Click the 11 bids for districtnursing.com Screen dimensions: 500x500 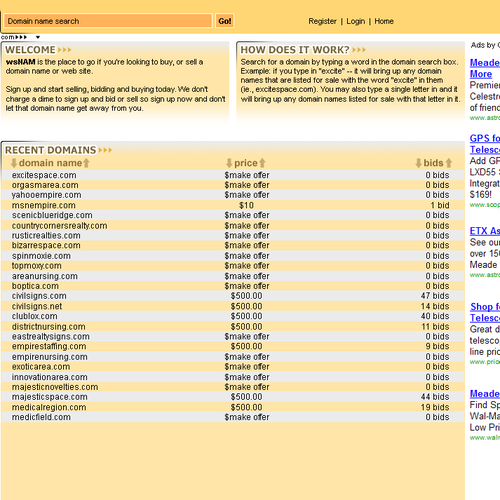(x=435, y=327)
